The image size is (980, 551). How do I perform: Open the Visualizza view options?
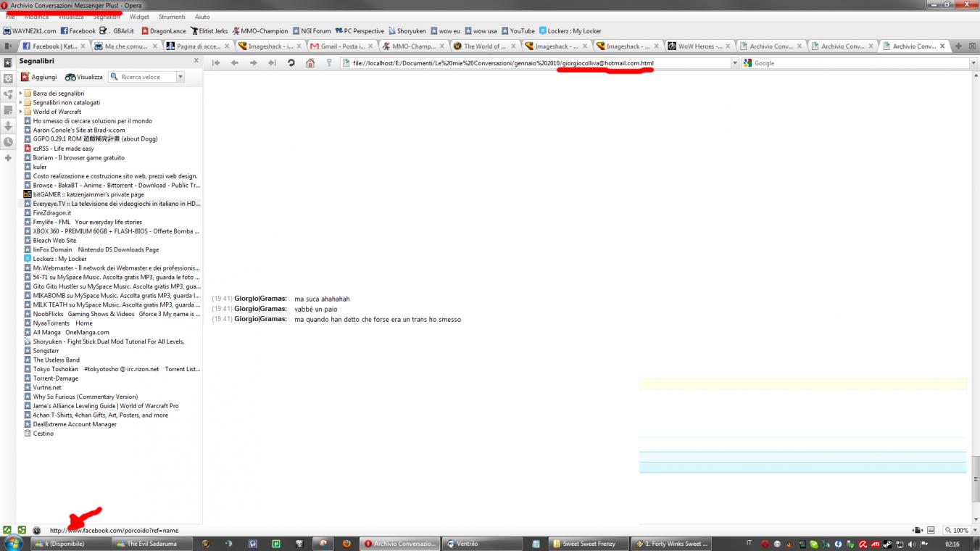84,77
